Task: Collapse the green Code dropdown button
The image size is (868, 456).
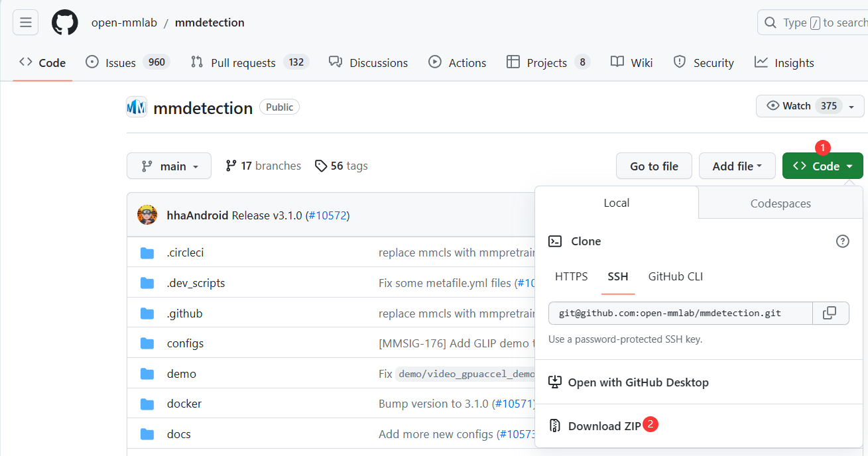Action: click(x=823, y=166)
